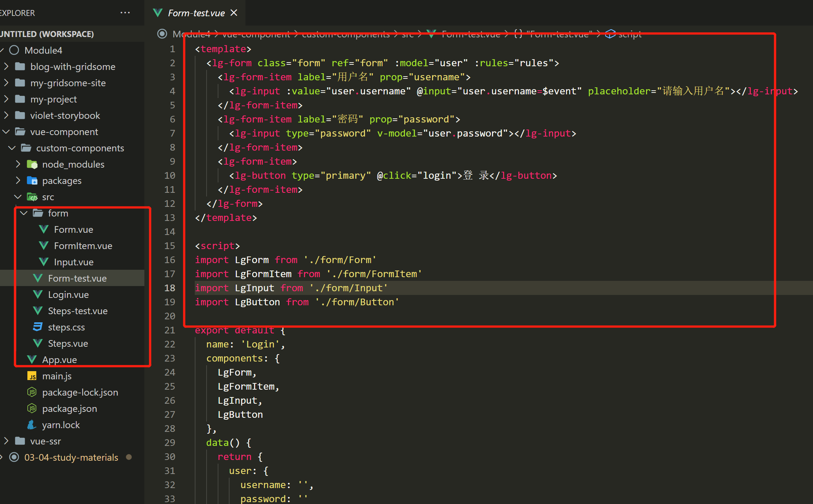Click the Module4 breadcrumb segment
This screenshot has height=504, width=813.
[191, 34]
